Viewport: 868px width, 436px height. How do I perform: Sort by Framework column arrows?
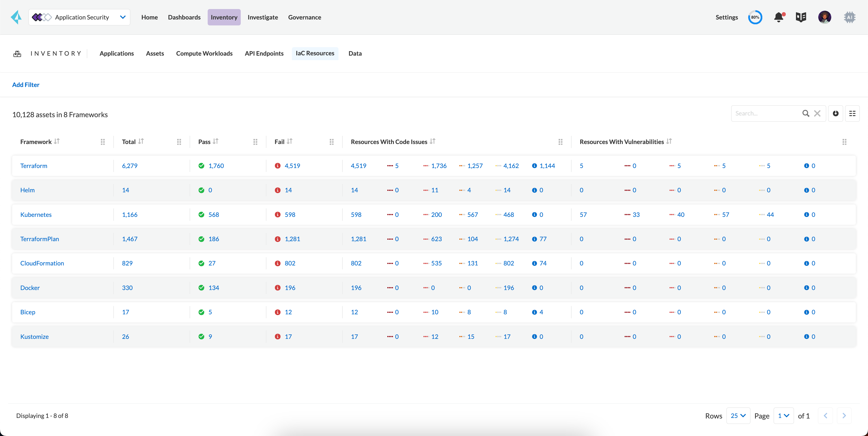(x=57, y=141)
